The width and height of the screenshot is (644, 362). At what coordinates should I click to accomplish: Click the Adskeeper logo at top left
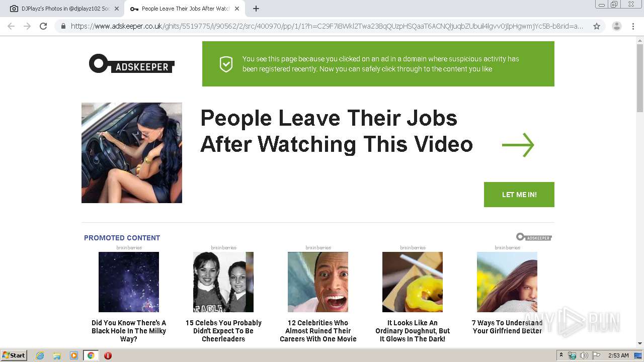[132, 64]
